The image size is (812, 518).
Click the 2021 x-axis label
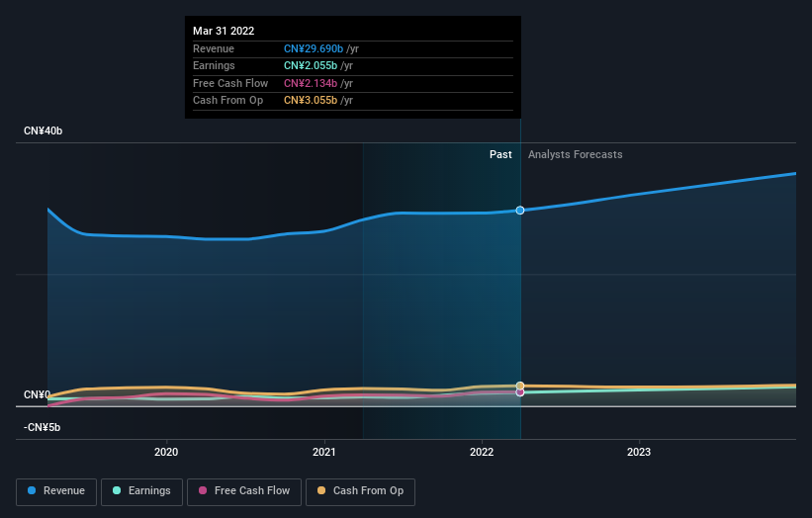pyautogui.click(x=324, y=453)
